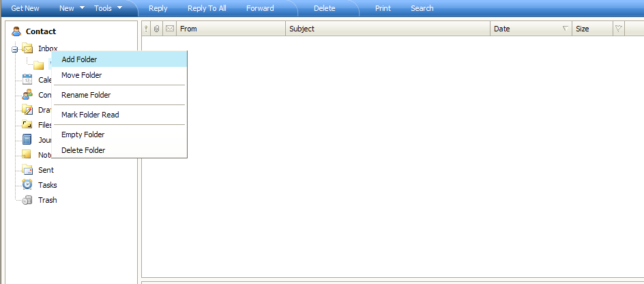Open the Trash can icon

(x=27, y=200)
